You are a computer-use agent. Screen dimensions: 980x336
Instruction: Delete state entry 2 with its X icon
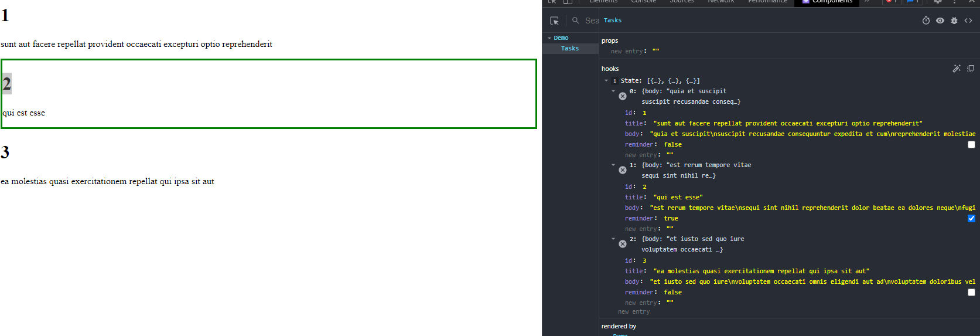[x=623, y=244]
